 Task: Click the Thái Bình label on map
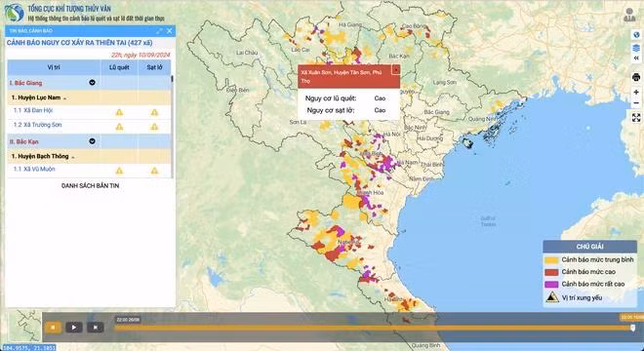tap(432, 165)
